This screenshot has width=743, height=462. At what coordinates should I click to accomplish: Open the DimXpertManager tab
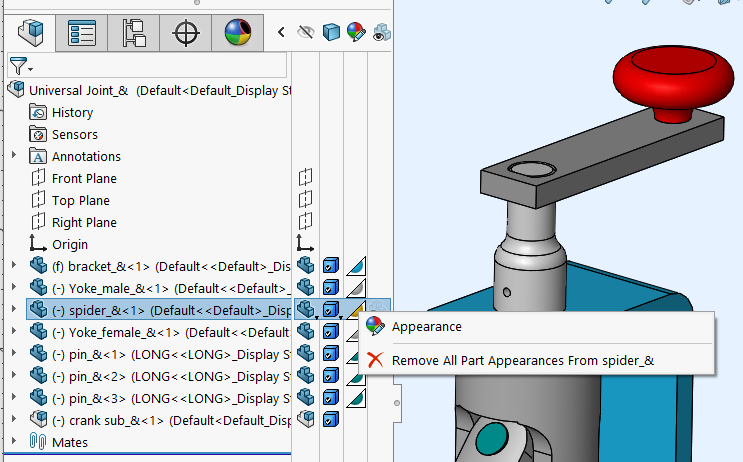tap(186, 33)
